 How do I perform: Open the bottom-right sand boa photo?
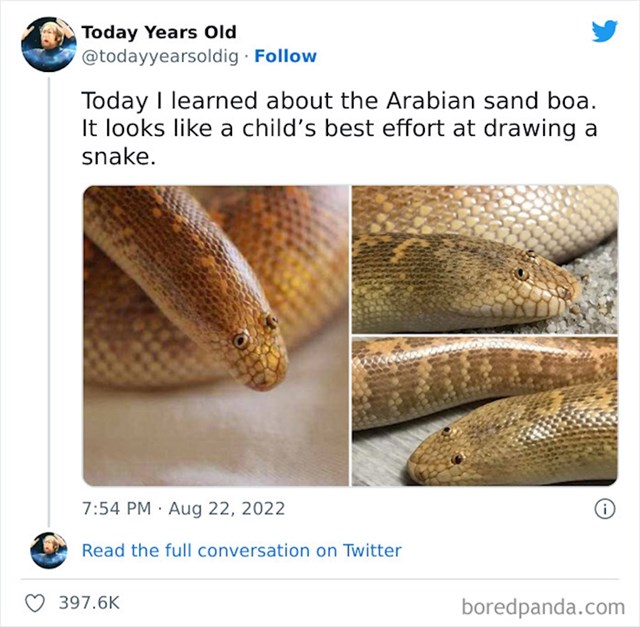coord(485,411)
